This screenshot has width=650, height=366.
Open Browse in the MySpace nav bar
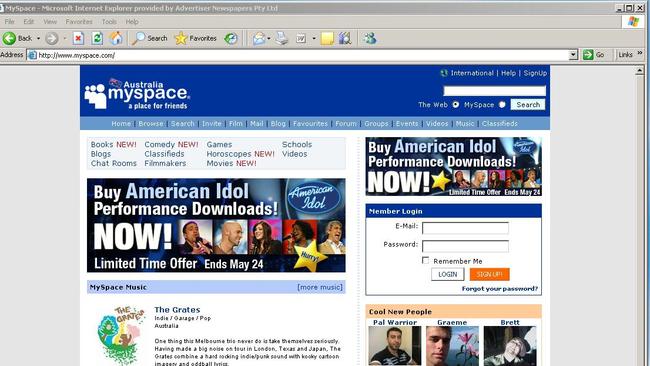[151, 124]
